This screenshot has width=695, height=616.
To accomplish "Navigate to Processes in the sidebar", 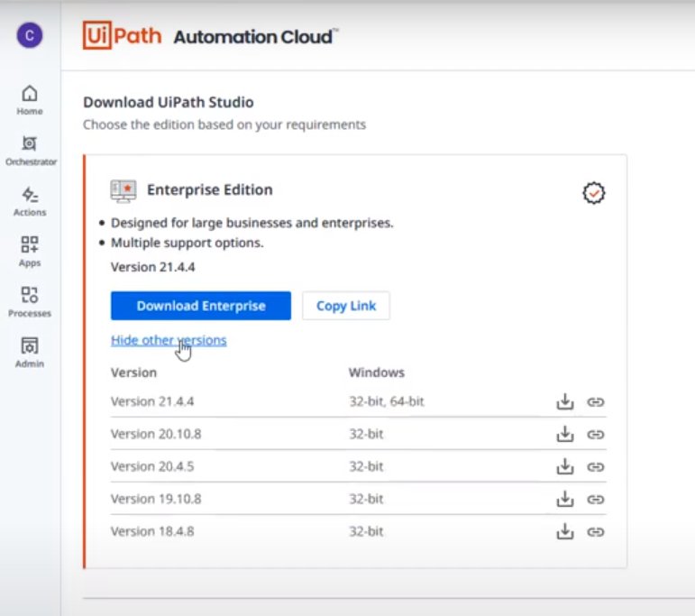I will click(x=30, y=301).
